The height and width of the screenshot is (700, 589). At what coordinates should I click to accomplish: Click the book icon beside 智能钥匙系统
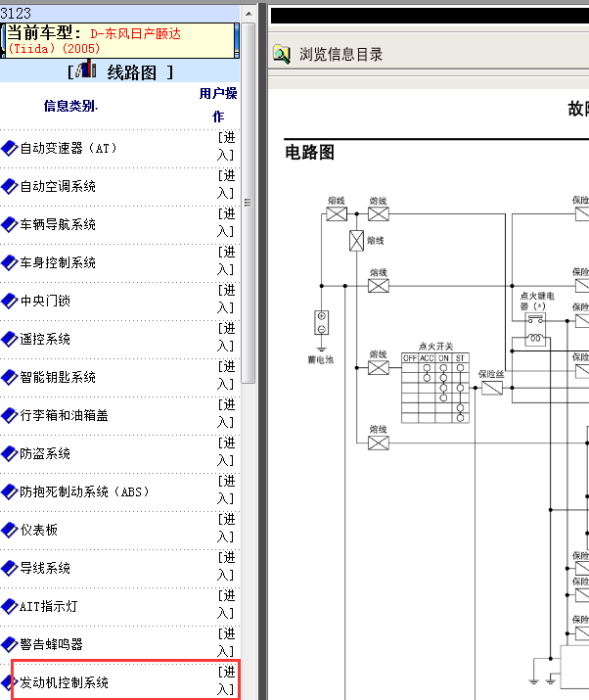pos(10,378)
